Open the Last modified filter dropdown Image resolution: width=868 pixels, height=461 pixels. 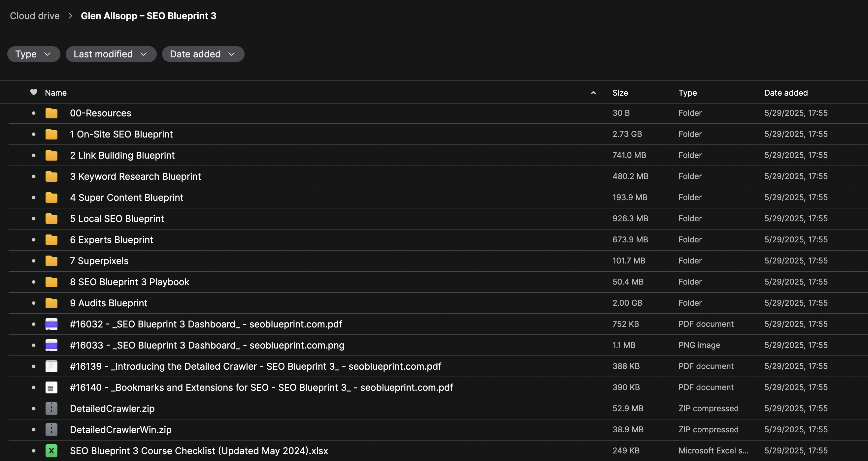[111, 54]
